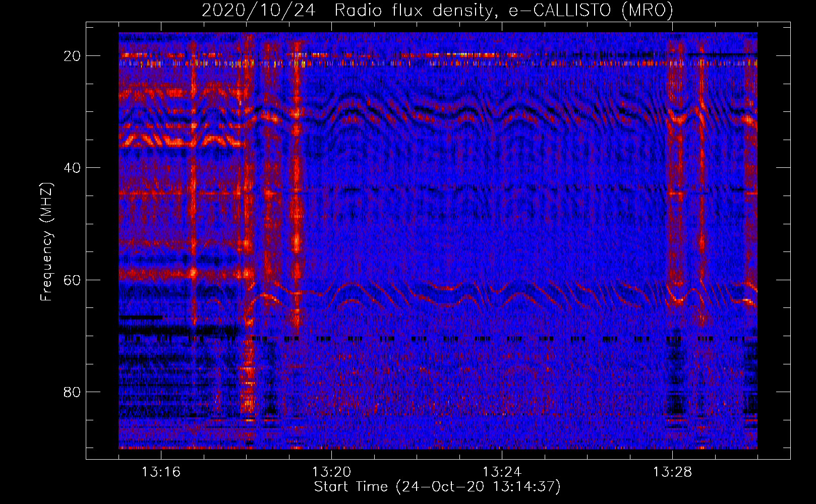Click the frequency tick label "60"

(72, 280)
